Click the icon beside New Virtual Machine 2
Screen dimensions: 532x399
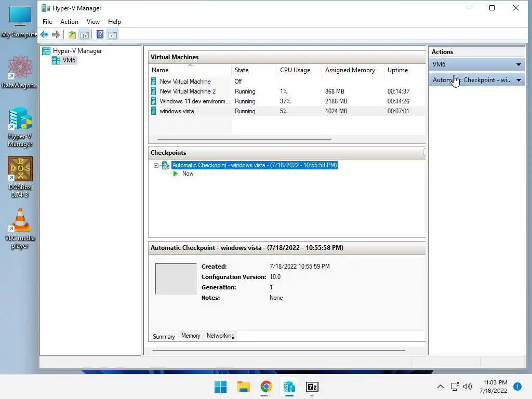click(154, 91)
